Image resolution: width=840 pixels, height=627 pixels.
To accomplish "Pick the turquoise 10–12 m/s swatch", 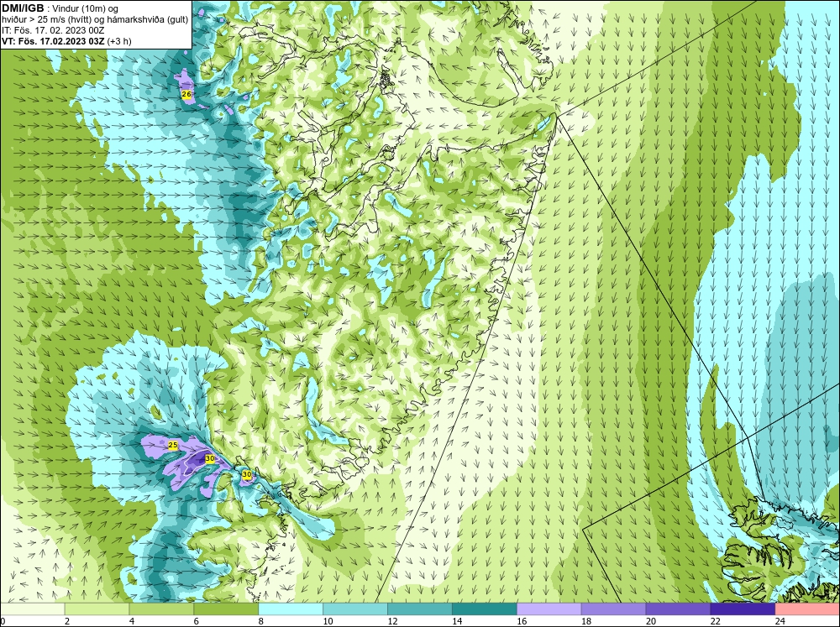I will [355, 609].
